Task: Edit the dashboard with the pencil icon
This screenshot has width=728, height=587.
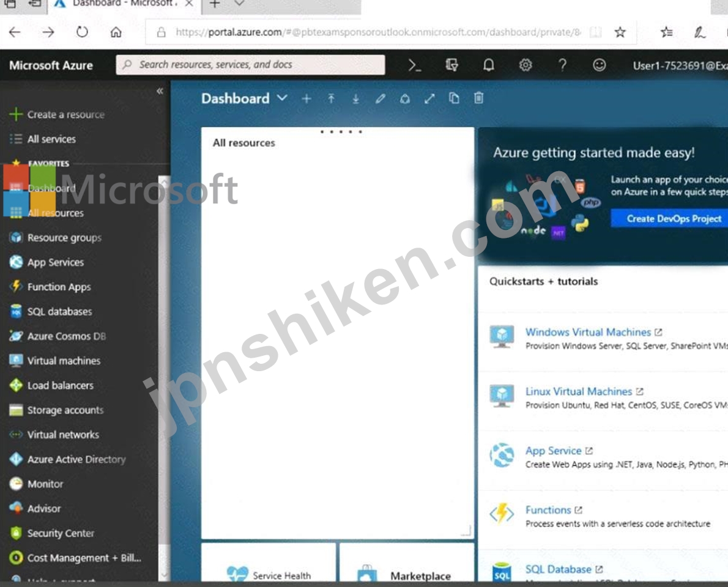Action: pyautogui.click(x=381, y=98)
